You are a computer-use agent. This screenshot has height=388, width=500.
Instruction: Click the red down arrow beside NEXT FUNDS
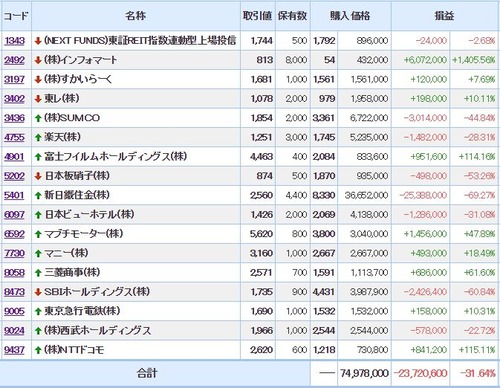click(38, 41)
